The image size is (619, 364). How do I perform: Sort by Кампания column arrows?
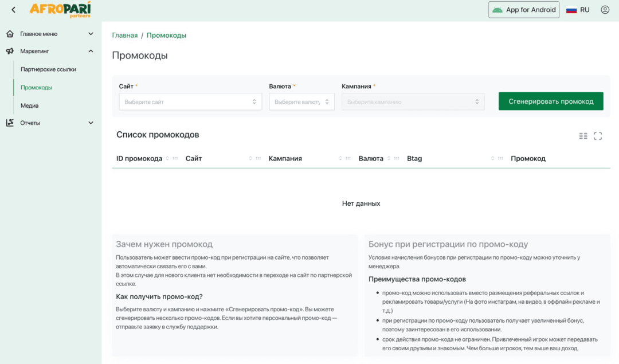(340, 158)
